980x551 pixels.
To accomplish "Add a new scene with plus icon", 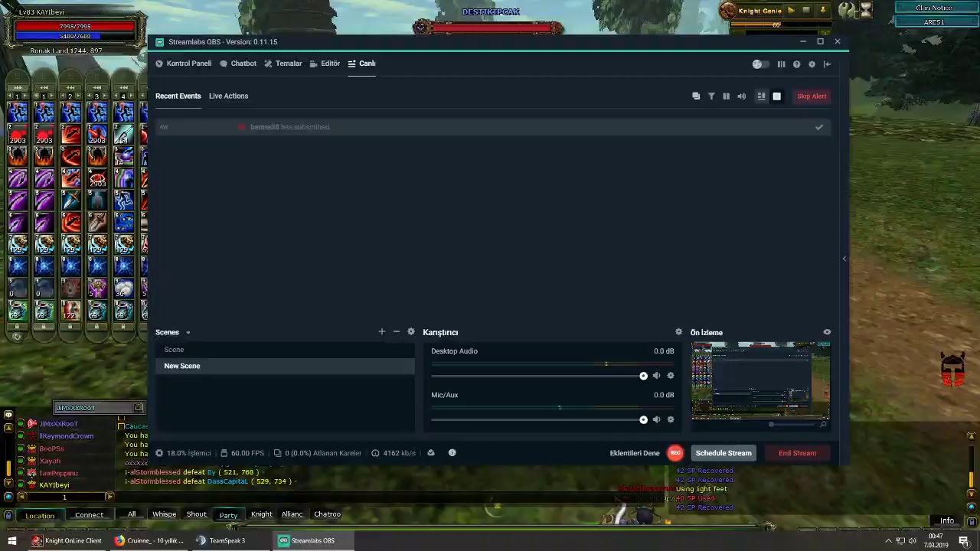I will coord(381,331).
